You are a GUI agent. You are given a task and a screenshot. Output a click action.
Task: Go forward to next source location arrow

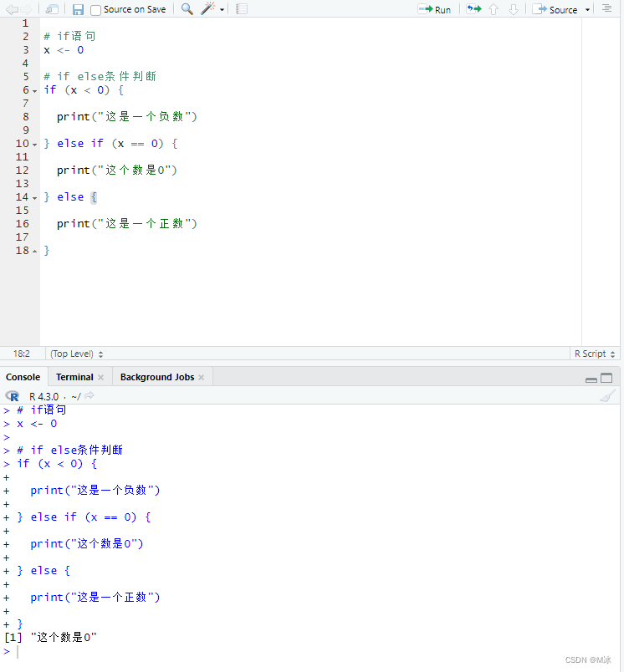coord(26,9)
